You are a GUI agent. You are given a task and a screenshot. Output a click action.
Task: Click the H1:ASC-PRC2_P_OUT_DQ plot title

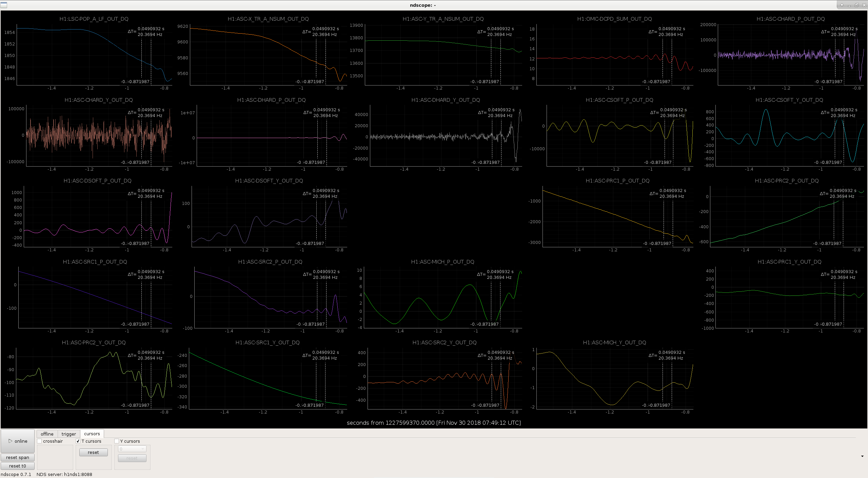point(787,181)
